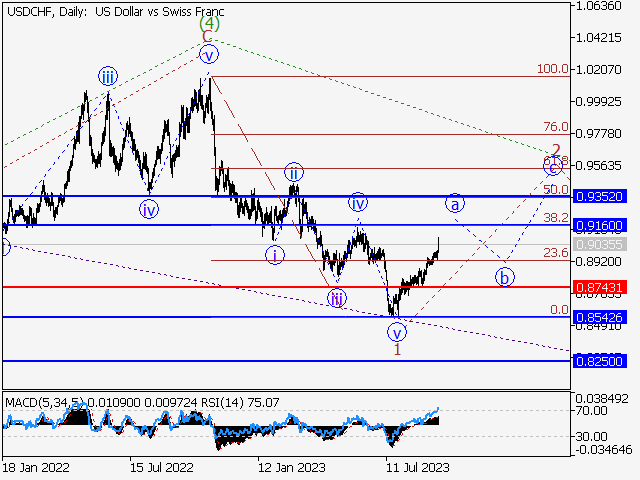
Task: Select the 70.00 RSI level label
Action: (x=591, y=411)
